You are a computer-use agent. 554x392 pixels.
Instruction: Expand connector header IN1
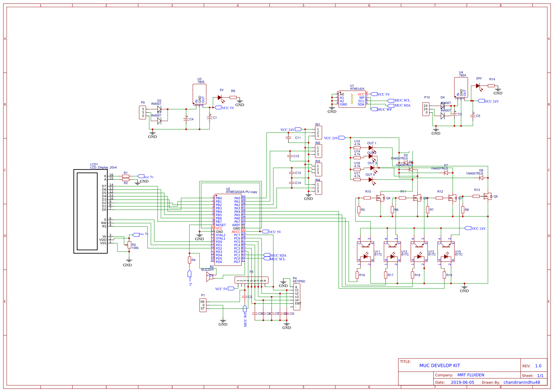coord(319,132)
